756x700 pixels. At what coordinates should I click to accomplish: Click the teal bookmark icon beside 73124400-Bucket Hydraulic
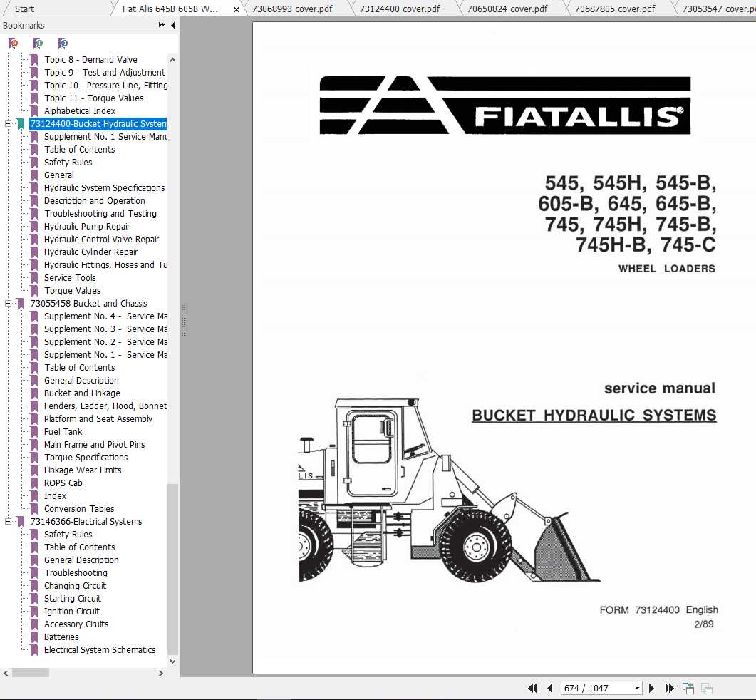click(x=21, y=124)
